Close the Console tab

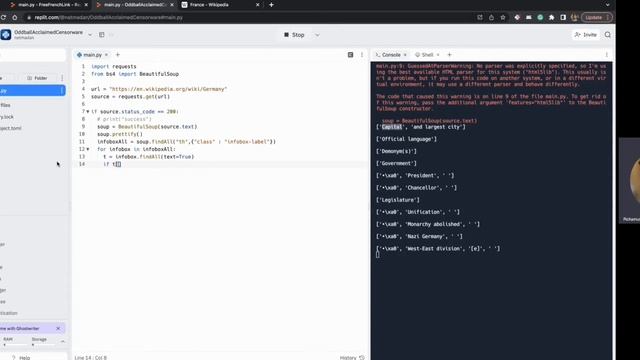click(405, 55)
